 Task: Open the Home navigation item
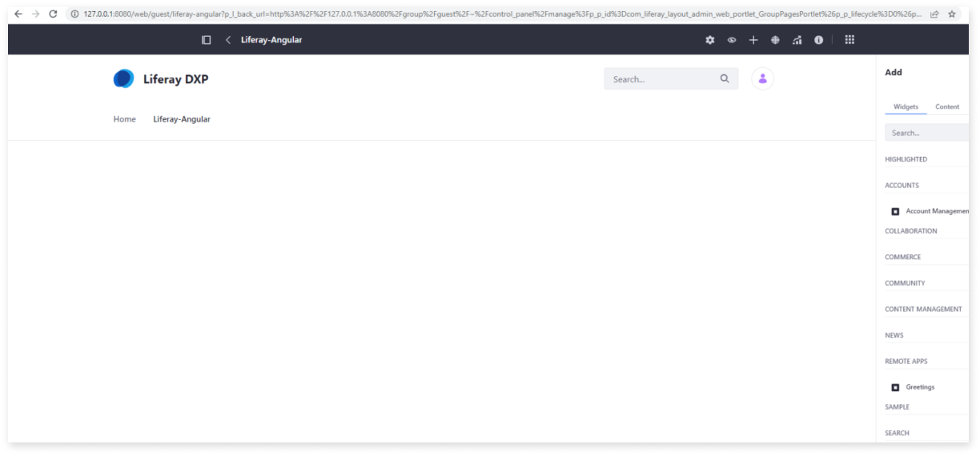[125, 119]
